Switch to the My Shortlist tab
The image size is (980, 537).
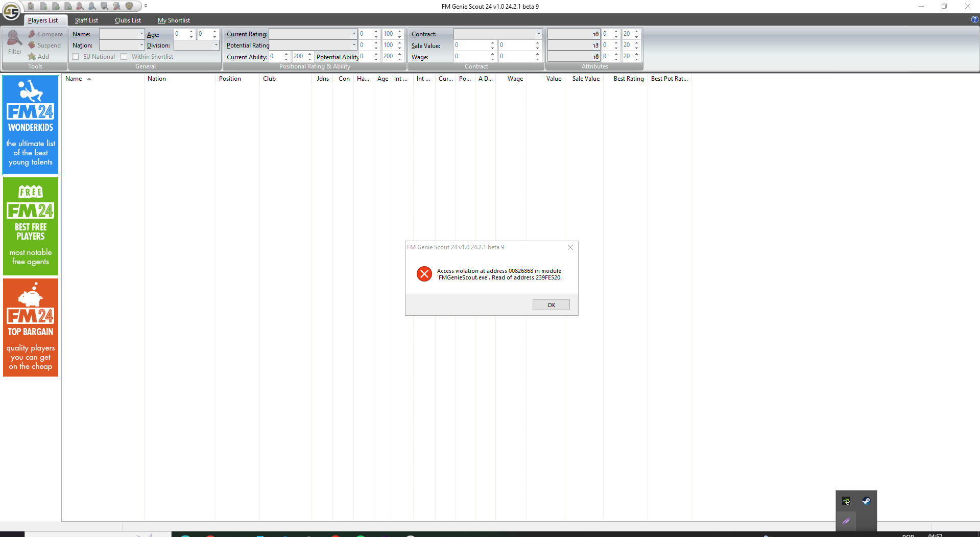tap(174, 20)
